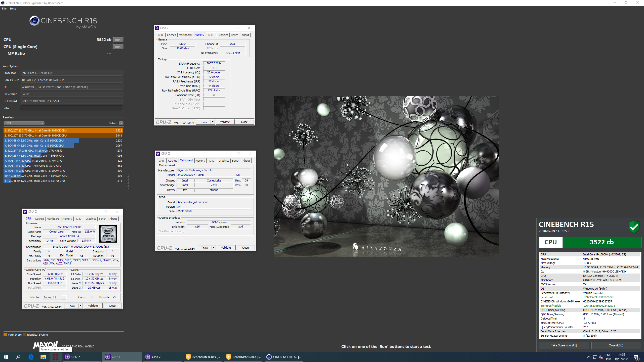Click the 3522 cb green score bar
The height and width of the screenshot is (362, 644).
click(602, 242)
